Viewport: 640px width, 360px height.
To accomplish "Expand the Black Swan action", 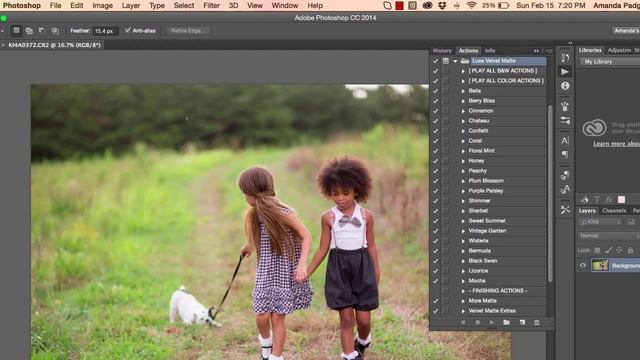I will tap(463, 261).
